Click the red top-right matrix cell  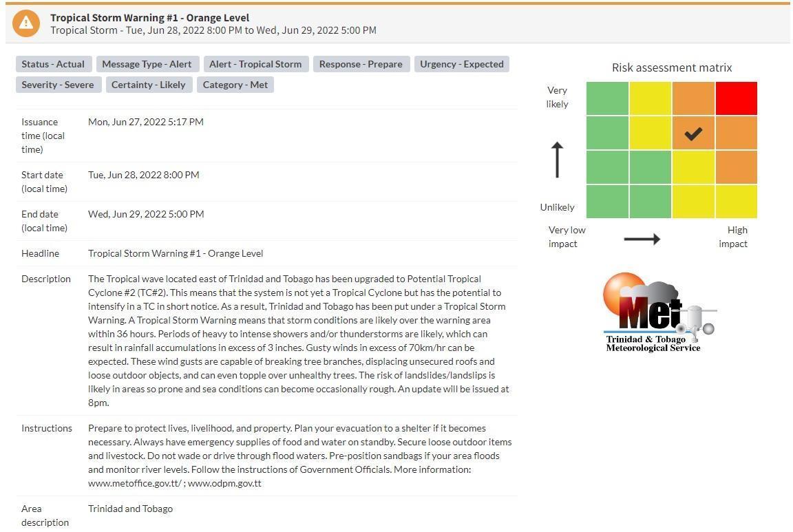pyautogui.click(x=737, y=98)
